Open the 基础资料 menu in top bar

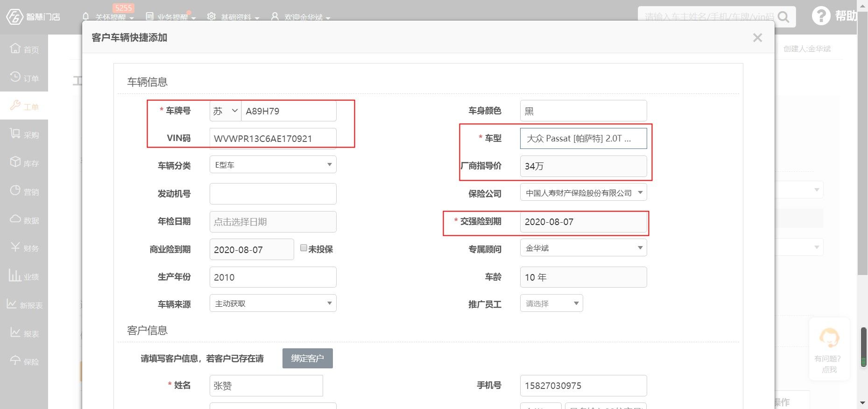coord(233,17)
